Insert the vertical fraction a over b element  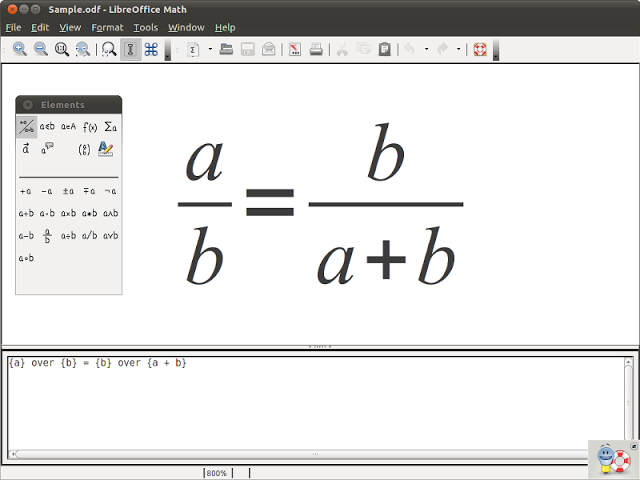47,236
